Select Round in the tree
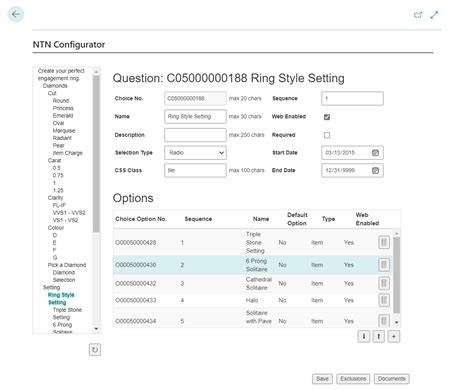The image size is (474, 390). point(61,101)
